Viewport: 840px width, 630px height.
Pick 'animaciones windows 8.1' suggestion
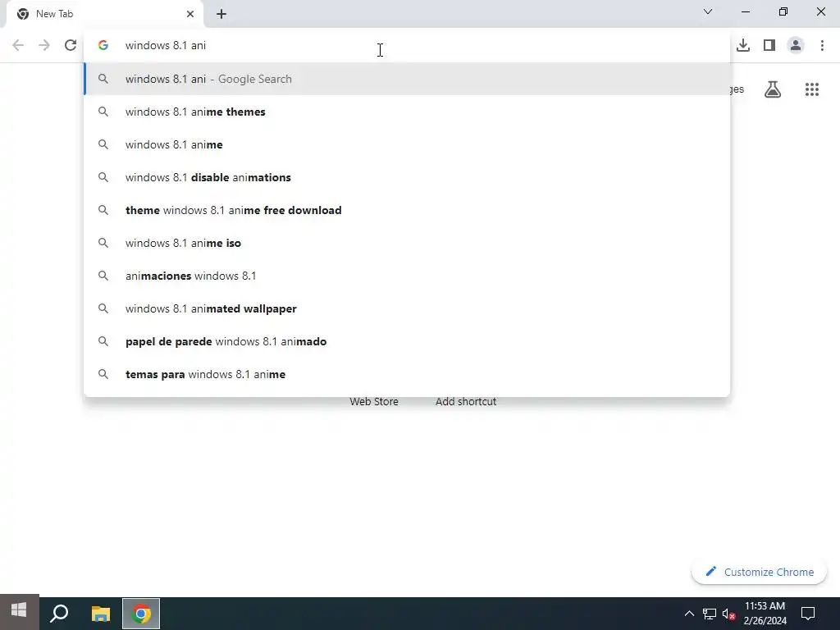[407, 276]
